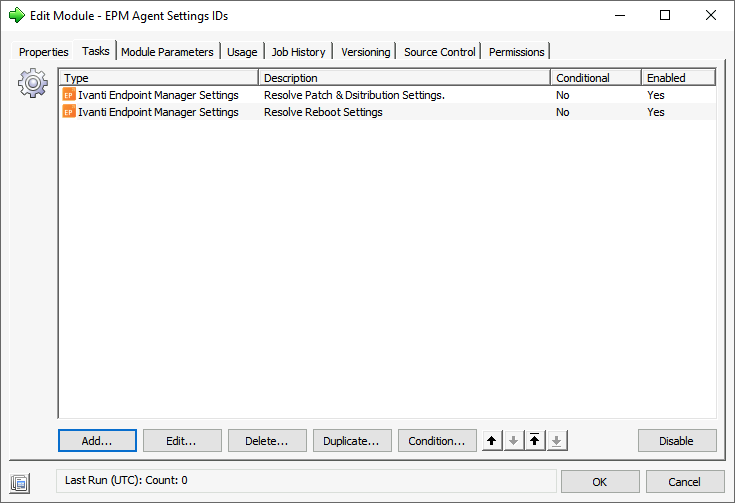Move selected task up one position
Screen dimensions: 735x503
(x=492, y=441)
